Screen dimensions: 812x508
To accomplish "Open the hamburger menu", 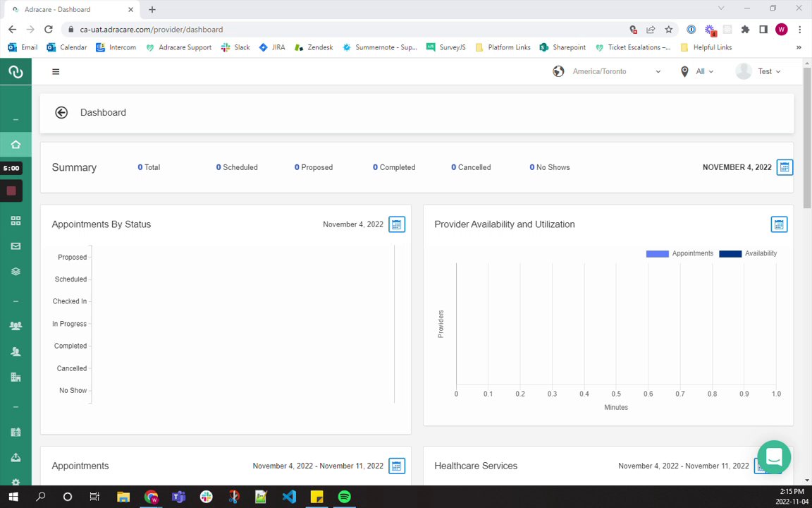I will click(56, 71).
